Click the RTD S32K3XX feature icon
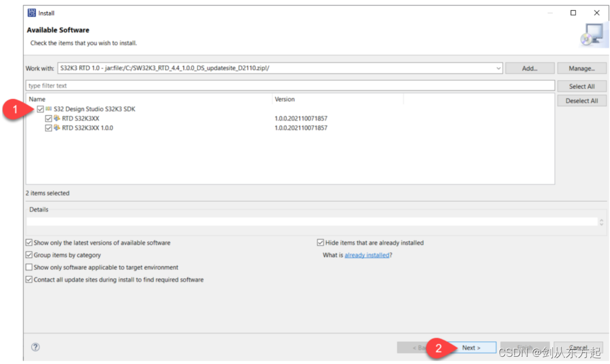This screenshot has width=610, height=364. click(x=57, y=118)
